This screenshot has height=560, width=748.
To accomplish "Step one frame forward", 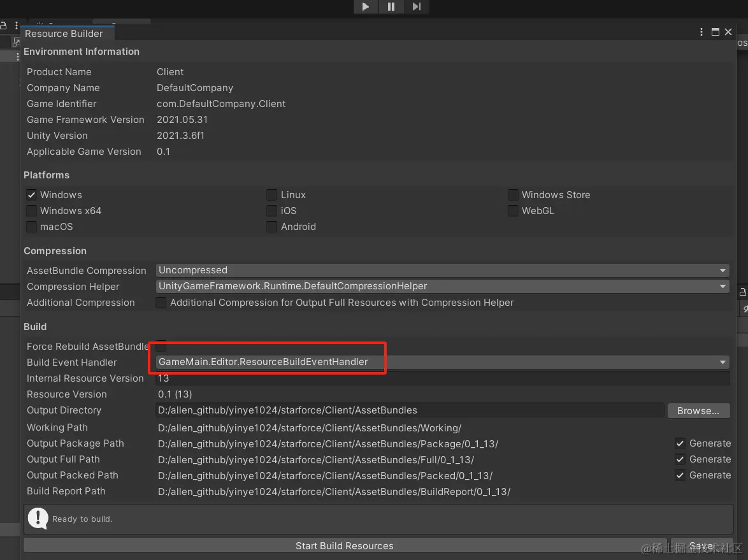I will [x=417, y=6].
